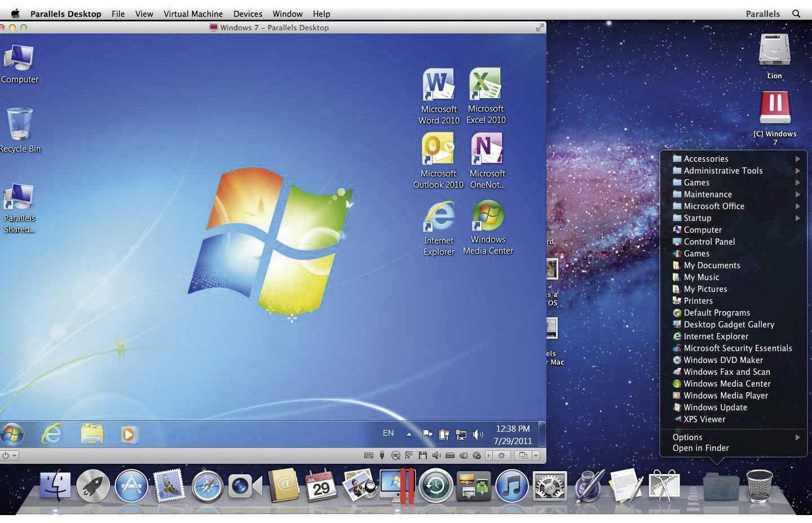Screen dimensions: 812x523
Task: Open Windows Explorer folder in taskbar
Action: pos(92,434)
